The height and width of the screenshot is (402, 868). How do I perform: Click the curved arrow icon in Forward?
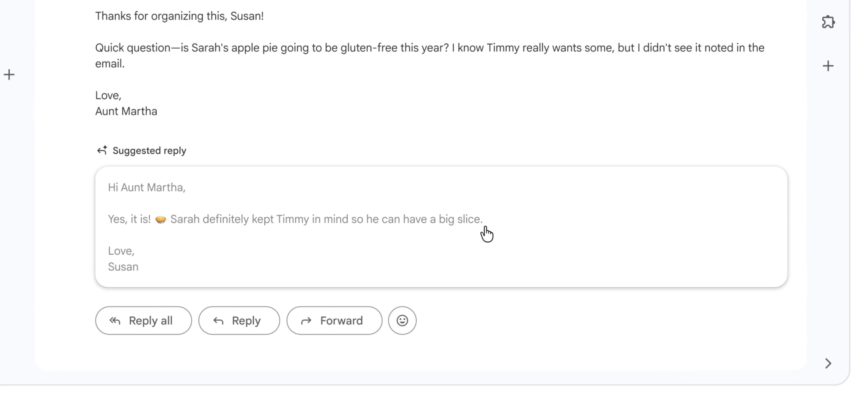coord(306,321)
